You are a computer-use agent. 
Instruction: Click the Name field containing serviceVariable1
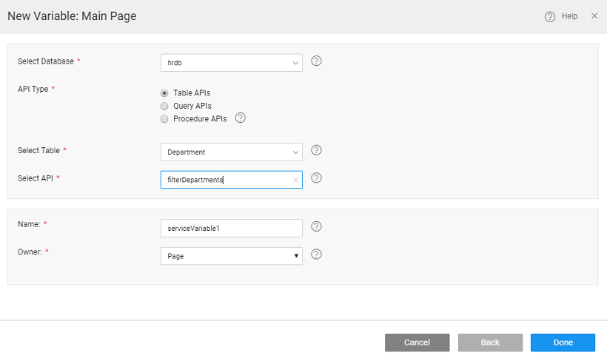[x=231, y=228]
